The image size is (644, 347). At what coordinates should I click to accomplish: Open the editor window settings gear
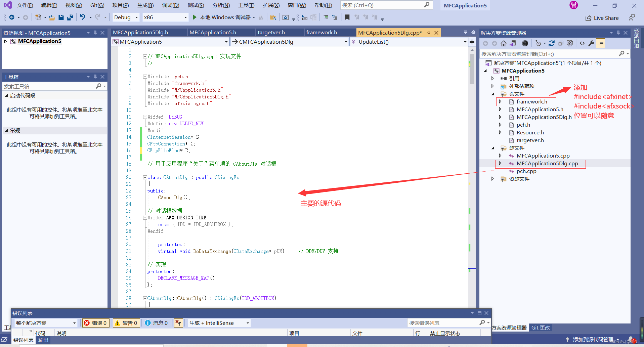click(473, 32)
